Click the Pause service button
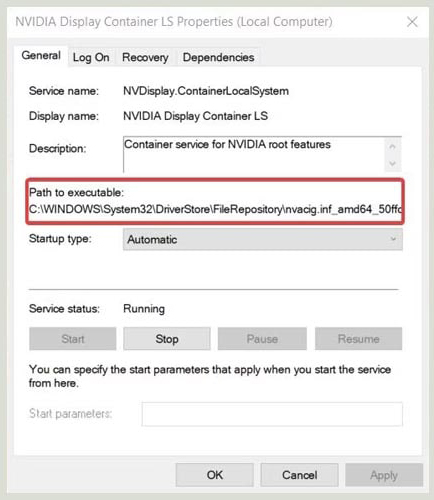Viewport: 434px width, 500px height. (262, 339)
